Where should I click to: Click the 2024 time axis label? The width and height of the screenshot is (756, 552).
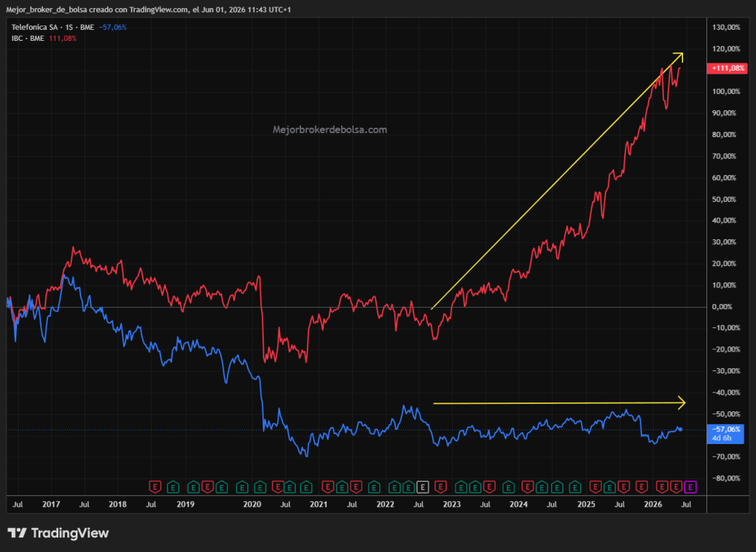click(x=519, y=505)
